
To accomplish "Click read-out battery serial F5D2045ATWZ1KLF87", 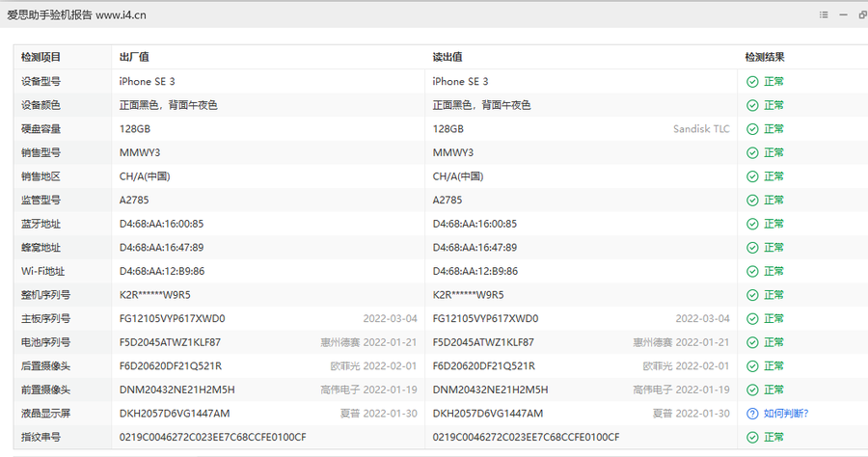I will pos(483,342).
